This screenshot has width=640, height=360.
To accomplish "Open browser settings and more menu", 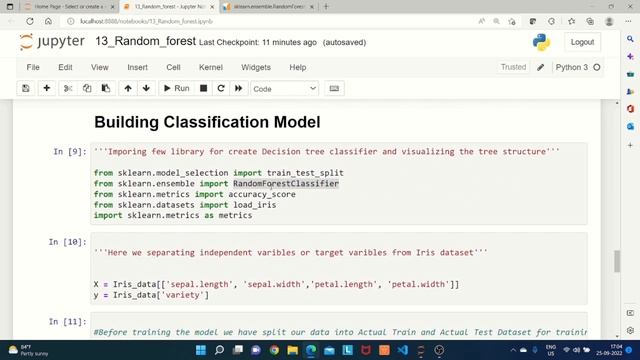I will pos(628,21).
